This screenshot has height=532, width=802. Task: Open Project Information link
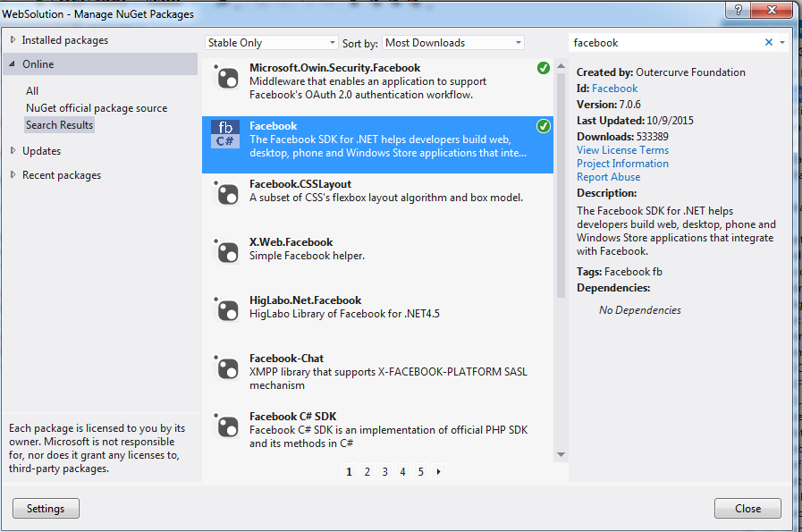pos(622,164)
